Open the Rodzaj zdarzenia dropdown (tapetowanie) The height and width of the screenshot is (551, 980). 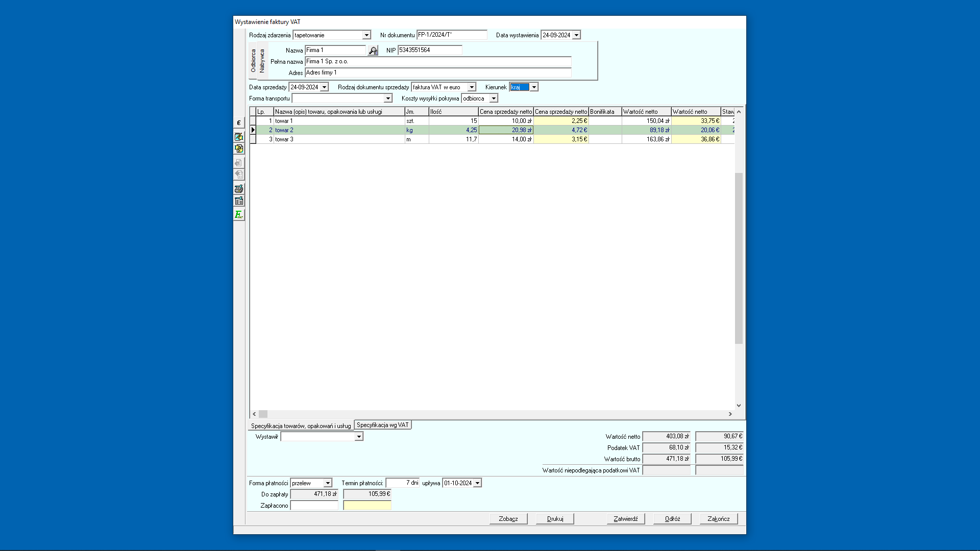[366, 35]
